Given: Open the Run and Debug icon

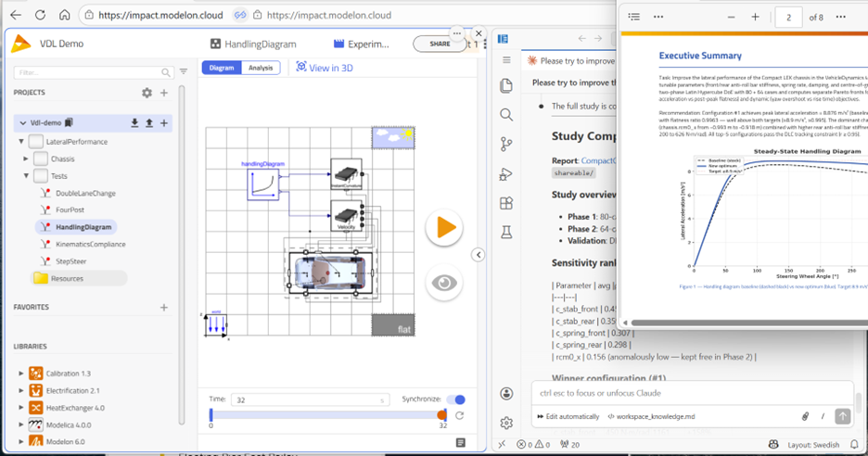Looking at the screenshot, I should pyautogui.click(x=506, y=173).
